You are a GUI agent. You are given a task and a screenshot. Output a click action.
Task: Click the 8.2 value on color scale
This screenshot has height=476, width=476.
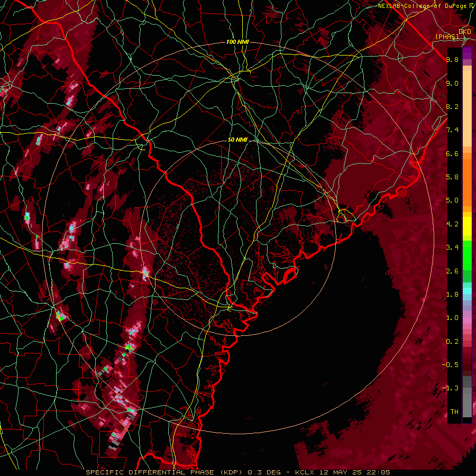coord(452,106)
